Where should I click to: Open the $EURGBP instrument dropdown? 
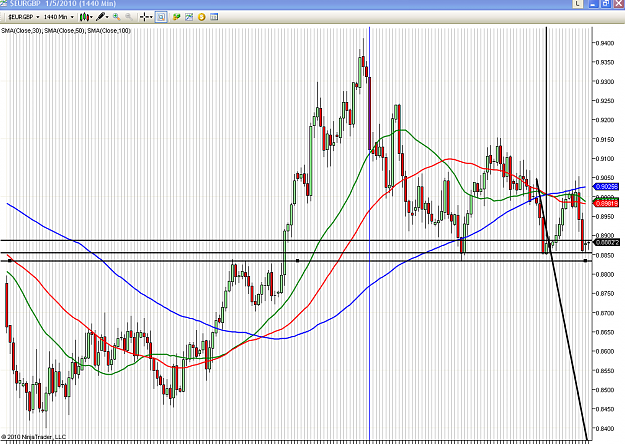click(24, 17)
